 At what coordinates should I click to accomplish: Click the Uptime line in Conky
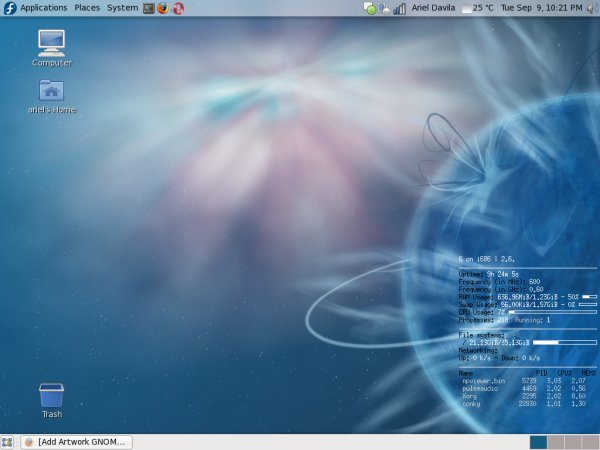click(x=489, y=274)
